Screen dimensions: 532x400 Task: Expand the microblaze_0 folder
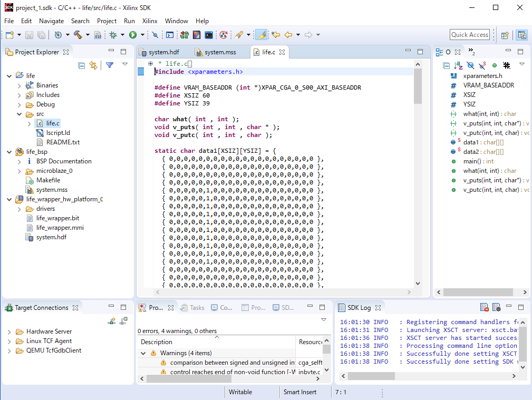pos(20,171)
